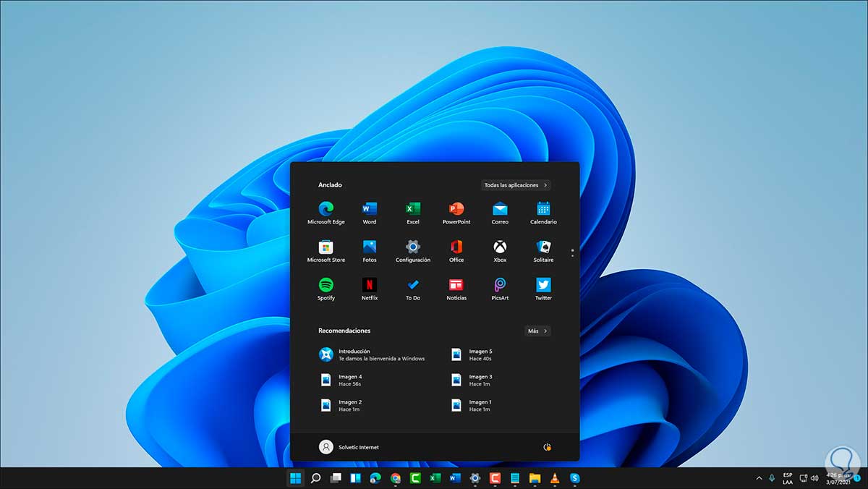Open PowerPoint pinned app
The image size is (868, 489).
[456, 213]
